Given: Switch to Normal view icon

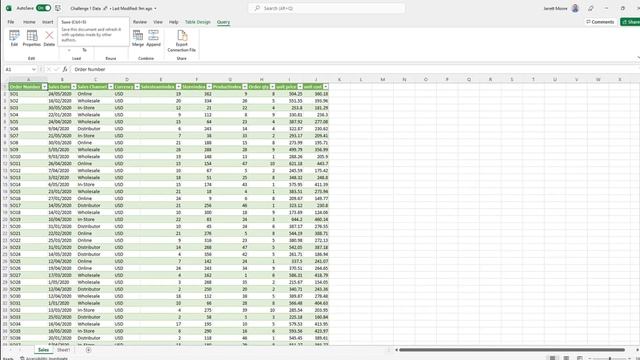Looking at the screenshot, I should point(552,358).
